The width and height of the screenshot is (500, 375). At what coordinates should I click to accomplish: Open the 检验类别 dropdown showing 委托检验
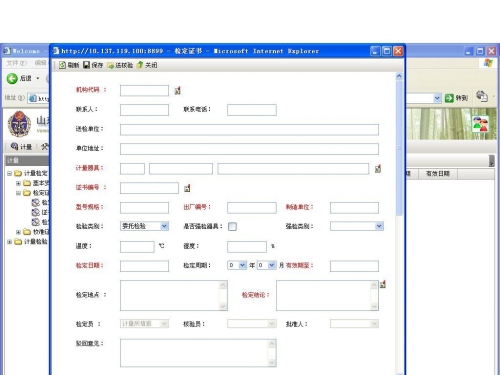pyautogui.click(x=144, y=226)
